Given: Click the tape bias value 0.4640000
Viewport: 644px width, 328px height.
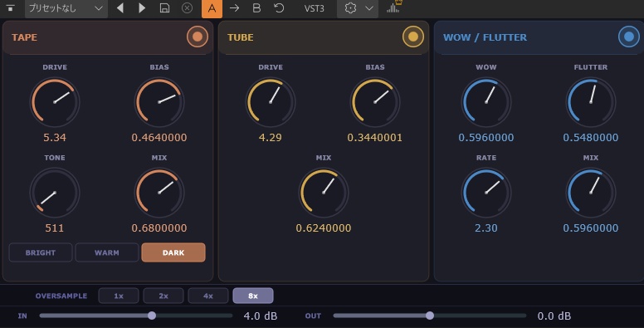Looking at the screenshot, I should coord(159,138).
